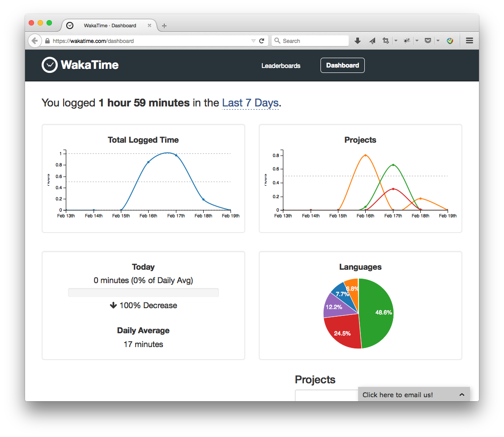Click the 'Last 7 Days' date range link
Screen dimensions: 504x437
click(x=250, y=103)
